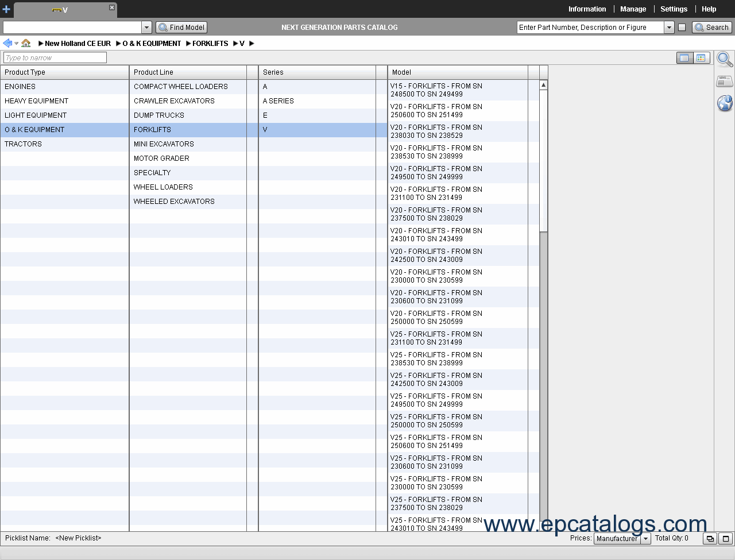The width and height of the screenshot is (735, 560).
Task: Click the Search button
Action: tap(712, 27)
